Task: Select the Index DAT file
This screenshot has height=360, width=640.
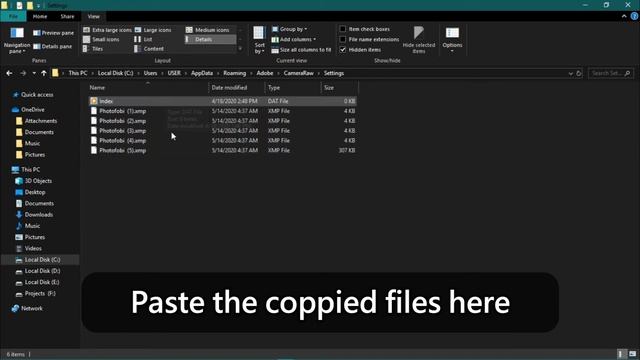Action: [222, 101]
